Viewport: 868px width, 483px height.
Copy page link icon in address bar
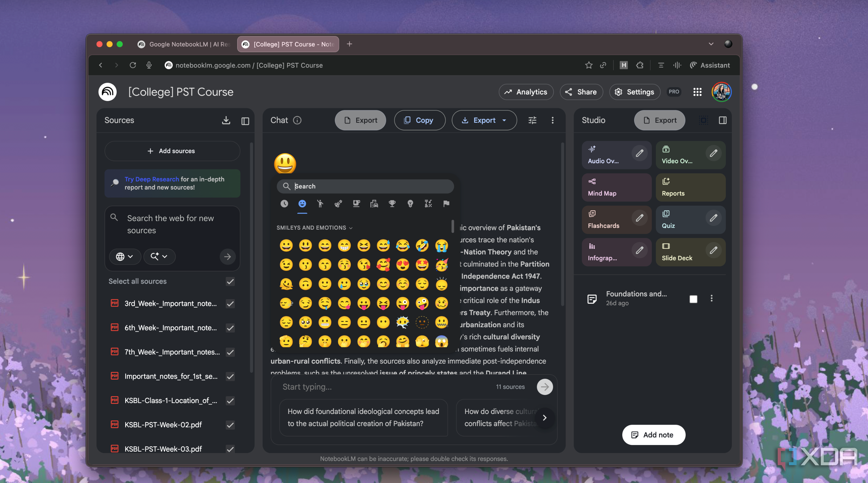[x=603, y=65]
